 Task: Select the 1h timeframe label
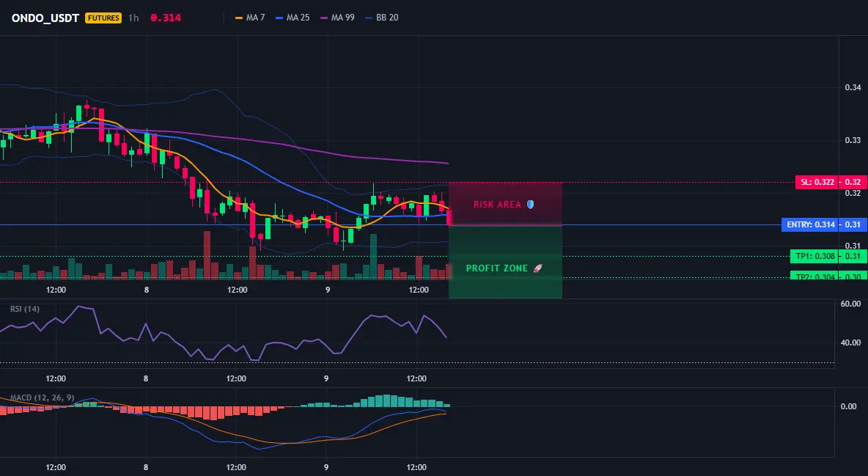point(133,18)
